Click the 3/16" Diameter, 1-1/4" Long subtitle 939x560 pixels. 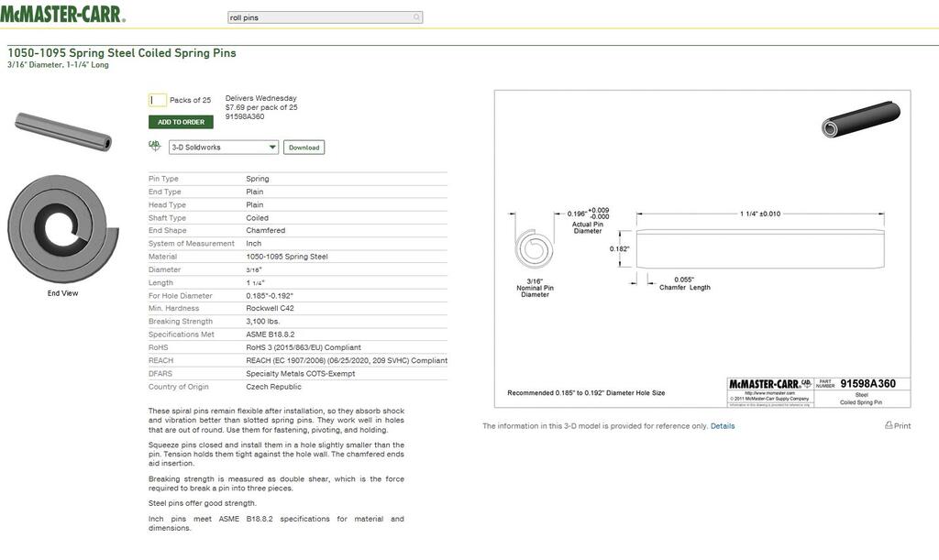[58, 64]
